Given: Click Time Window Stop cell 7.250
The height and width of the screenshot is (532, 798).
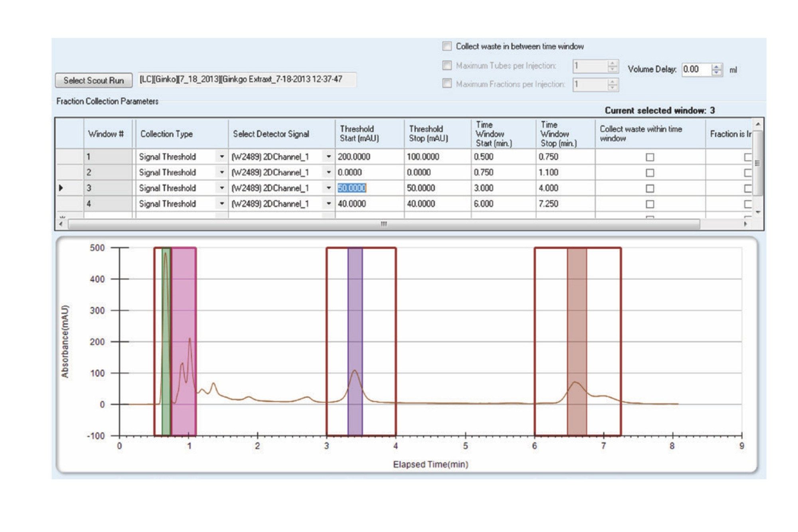Looking at the screenshot, I should tap(565, 204).
